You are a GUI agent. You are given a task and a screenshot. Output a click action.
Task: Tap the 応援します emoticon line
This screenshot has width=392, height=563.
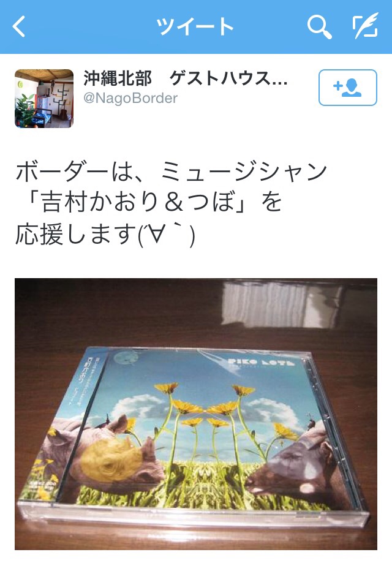(x=105, y=235)
